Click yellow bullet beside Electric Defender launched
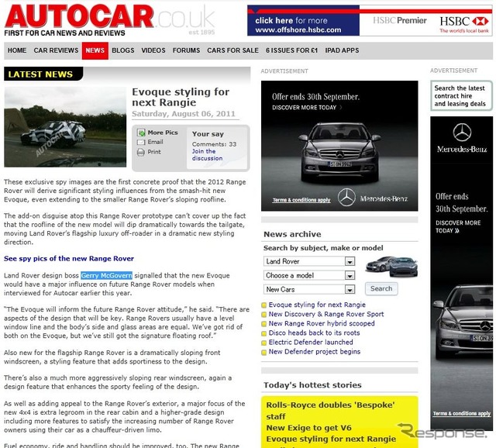The width and height of the screenshot is (496, 448). coord(263,343)
